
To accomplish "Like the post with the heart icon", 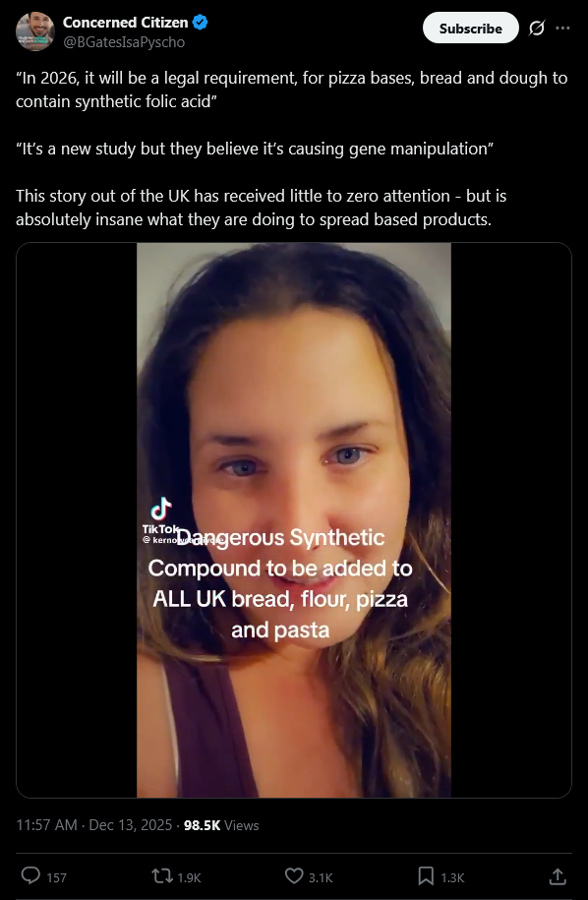I will pos(294,875).
